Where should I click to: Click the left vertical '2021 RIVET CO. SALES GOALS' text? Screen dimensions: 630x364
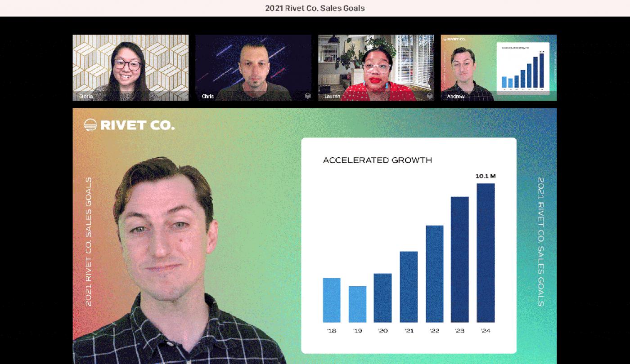point(89,242)
